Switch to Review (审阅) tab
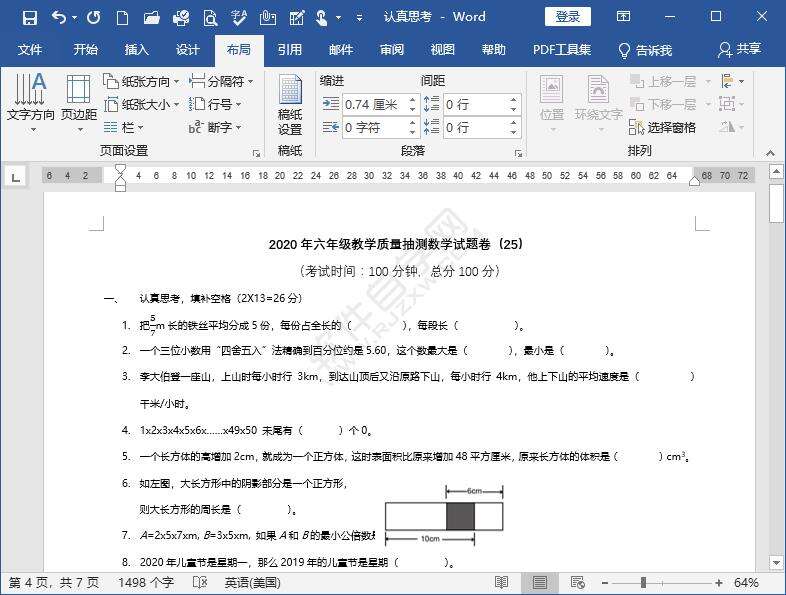This screenshot has width=786, height=595. coord(391,50)
